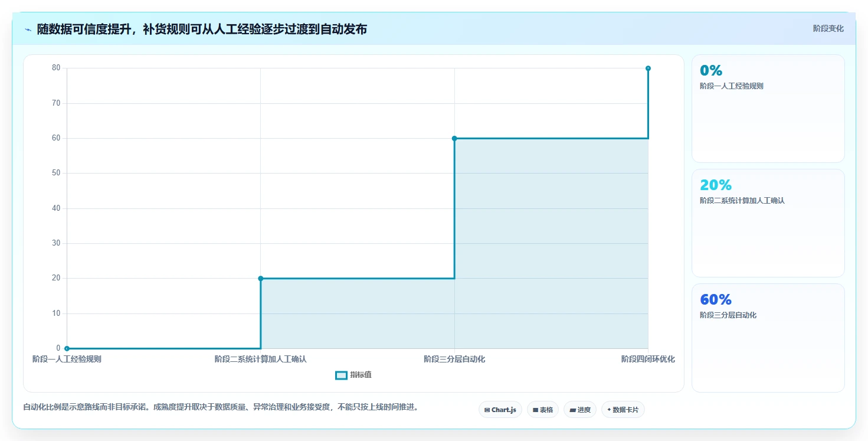Toggle the 指标值 legend item

pos(353,375)
